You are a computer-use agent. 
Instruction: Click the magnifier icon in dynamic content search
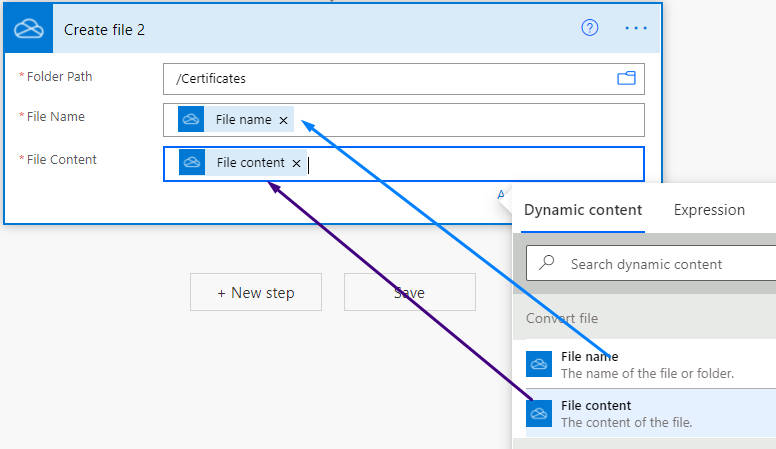tap(546, 262)
